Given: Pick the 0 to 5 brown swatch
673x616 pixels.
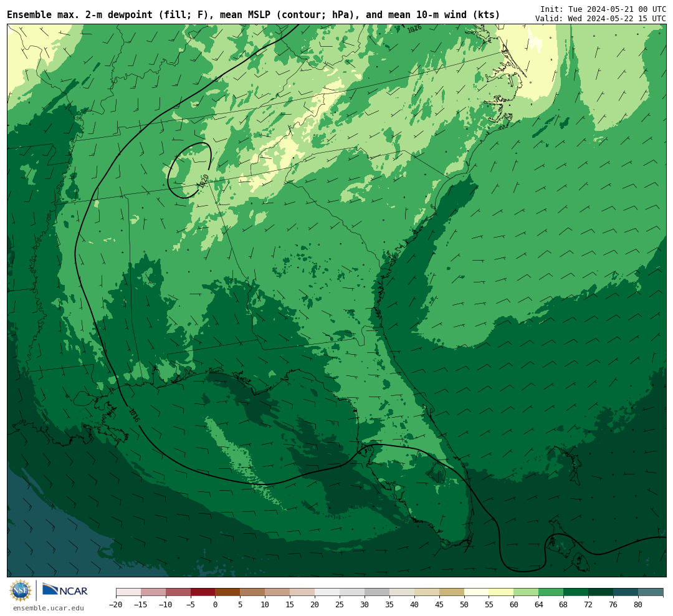Looking at the screenshot, I should tap(228, 592).
